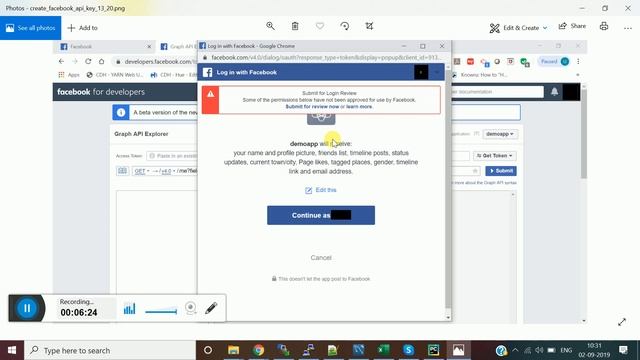The image size is (640, 360).
Task: Click the Continue as button
Action: point(321,215)
